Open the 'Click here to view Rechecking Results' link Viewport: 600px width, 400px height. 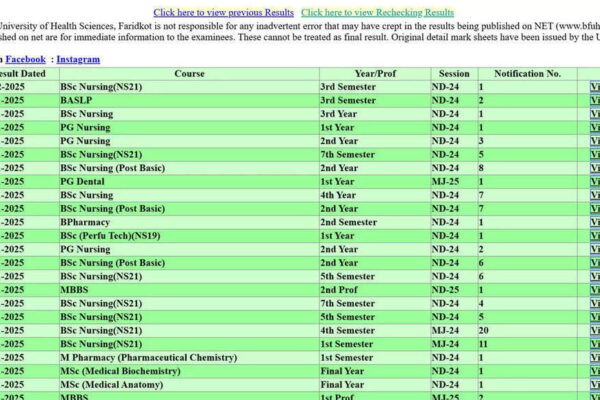click(377, 13)
